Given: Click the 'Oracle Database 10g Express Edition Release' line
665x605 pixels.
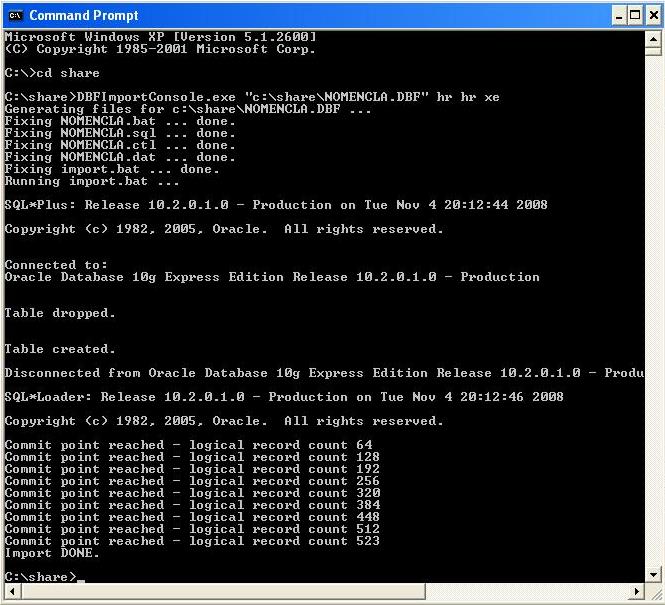Looking at the screenshot, I should pos(272,277).
